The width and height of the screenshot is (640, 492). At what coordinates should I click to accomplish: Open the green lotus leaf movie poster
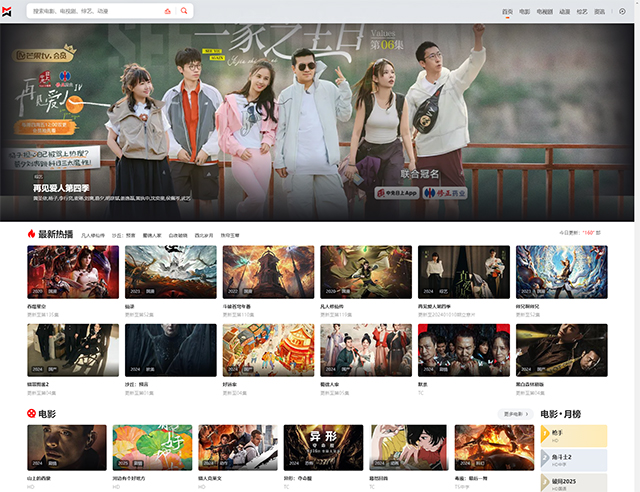pos(152,447)
